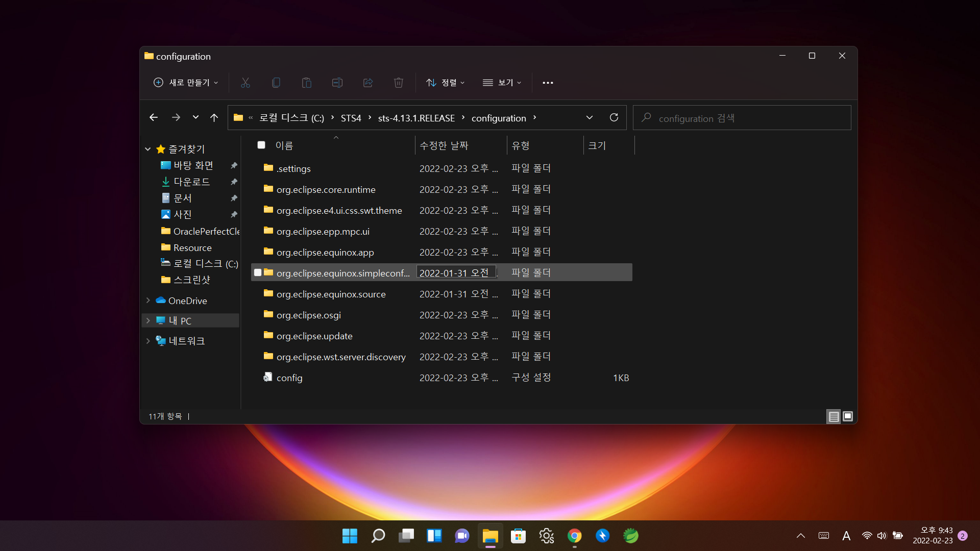Click the Cut scissors icon in toolbar
This screenshot has height=551, width=980.
point(246,83)
